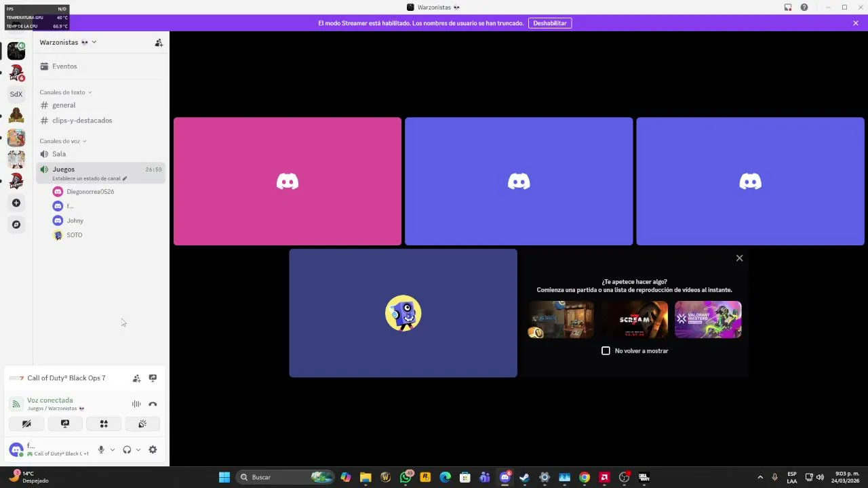Dismiss the streamer mode banner

click(x=856, y=23)
